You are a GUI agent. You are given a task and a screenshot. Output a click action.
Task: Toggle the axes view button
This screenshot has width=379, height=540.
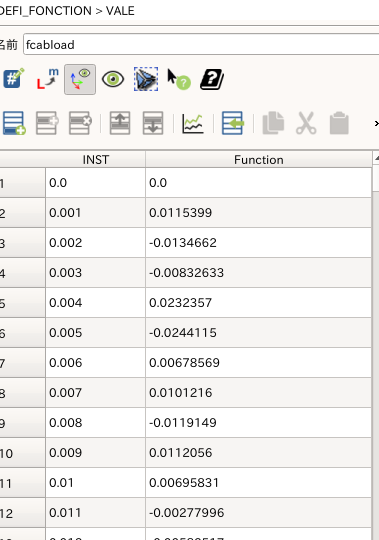click(x=80, y=79)
